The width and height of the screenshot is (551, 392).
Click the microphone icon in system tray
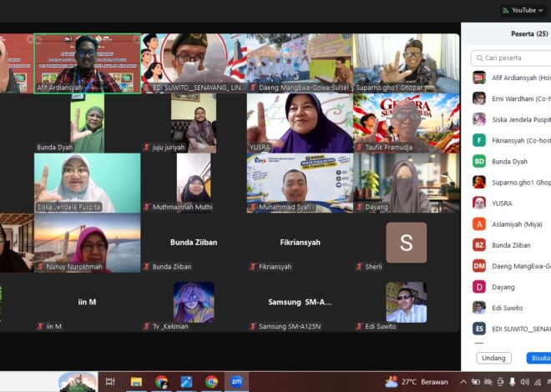513,382
